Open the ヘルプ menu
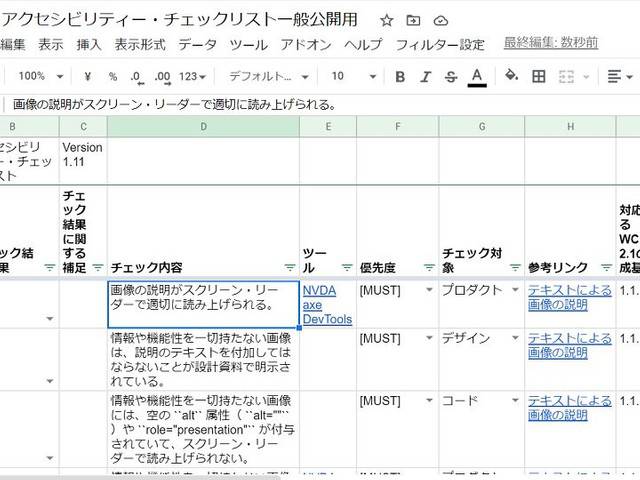Viewport: 640px width, 480px height. 363,44
